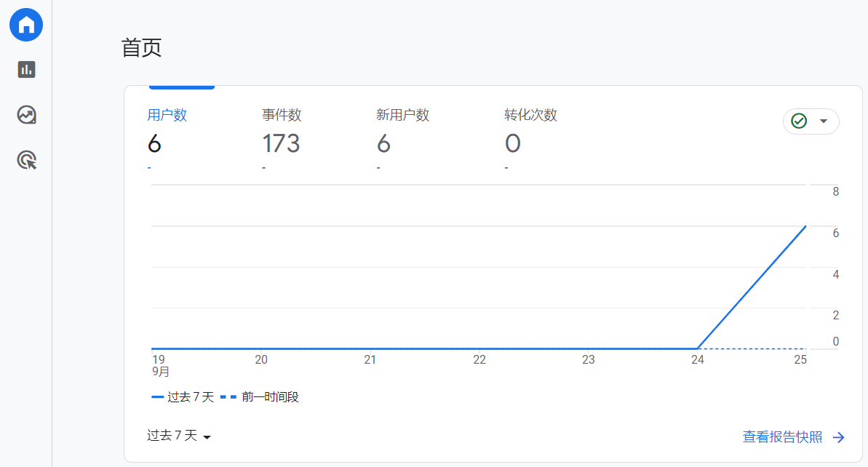This screenshot has height=467, width=868.
Task: Open the Advertising cursor-target icon
Action: tap(27, 160)
